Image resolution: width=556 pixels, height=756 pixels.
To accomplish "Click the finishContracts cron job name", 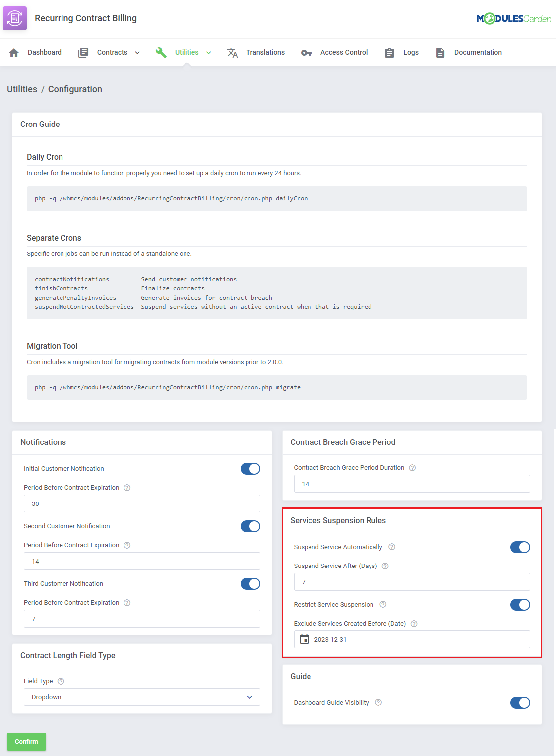I will [61, 288].
